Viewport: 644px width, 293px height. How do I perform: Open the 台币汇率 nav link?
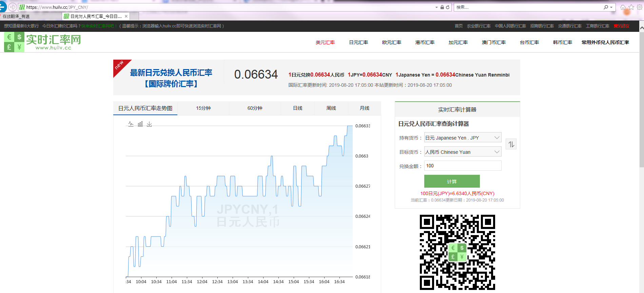[x=529, y=42]
